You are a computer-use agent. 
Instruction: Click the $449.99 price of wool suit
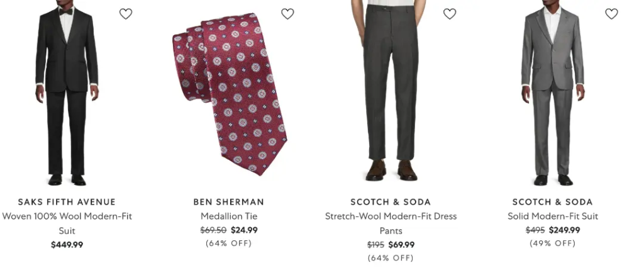(67, 245)
